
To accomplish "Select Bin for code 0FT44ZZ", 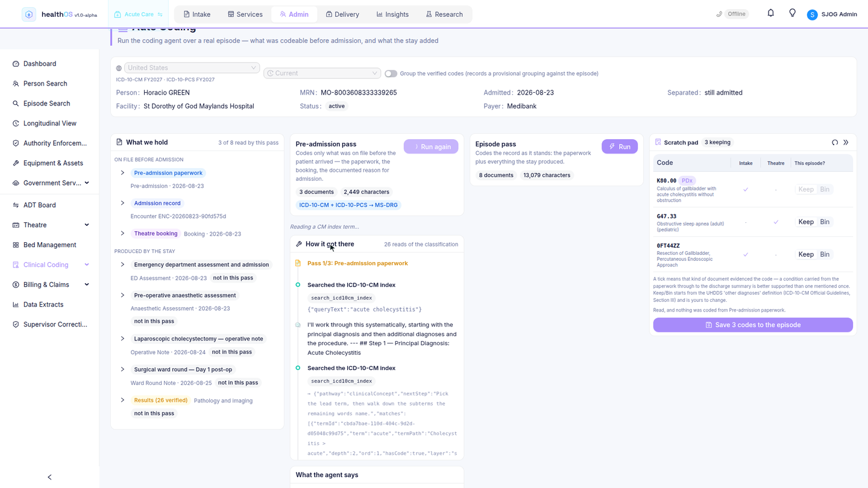I will click(825, 254).
